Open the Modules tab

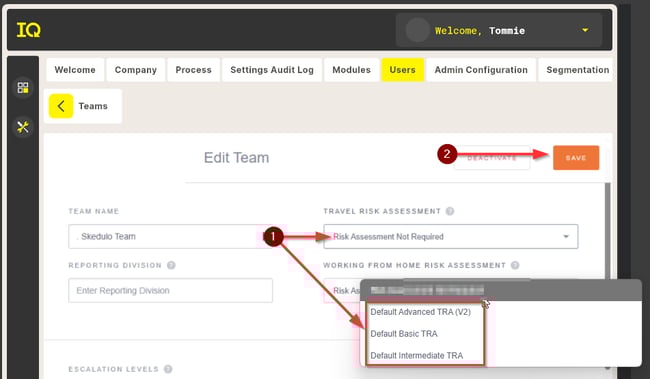click(352, 70)
